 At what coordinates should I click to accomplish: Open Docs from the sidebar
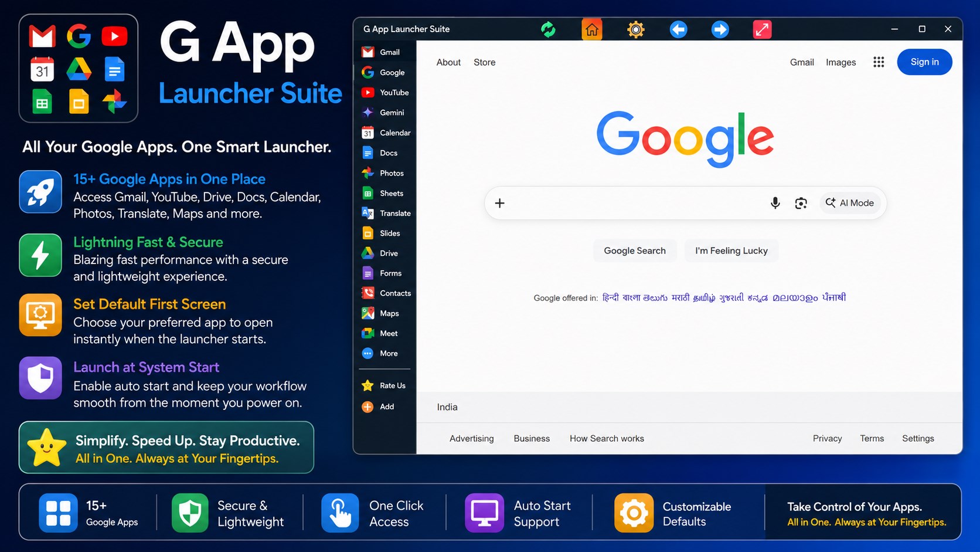click(384, 153)
